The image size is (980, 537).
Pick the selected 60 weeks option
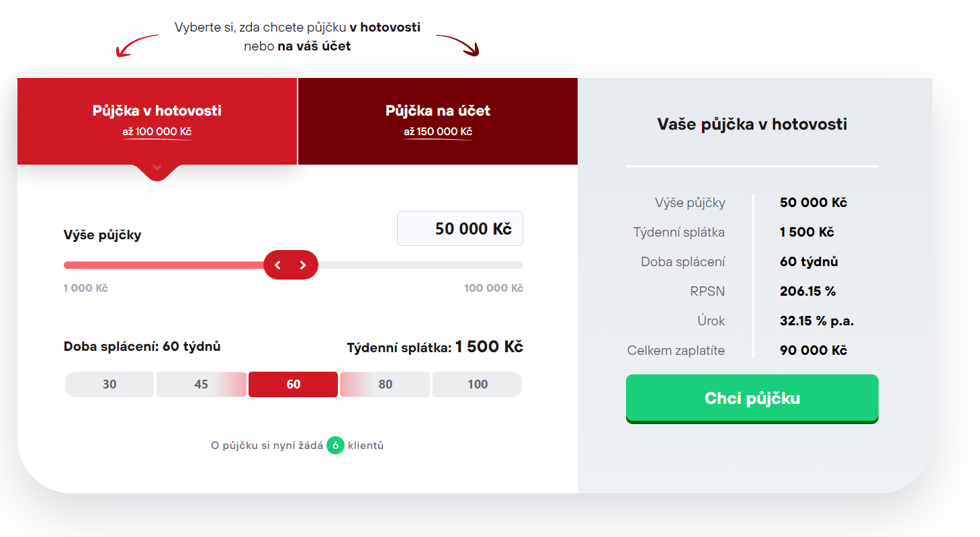(x=293, y=384)
